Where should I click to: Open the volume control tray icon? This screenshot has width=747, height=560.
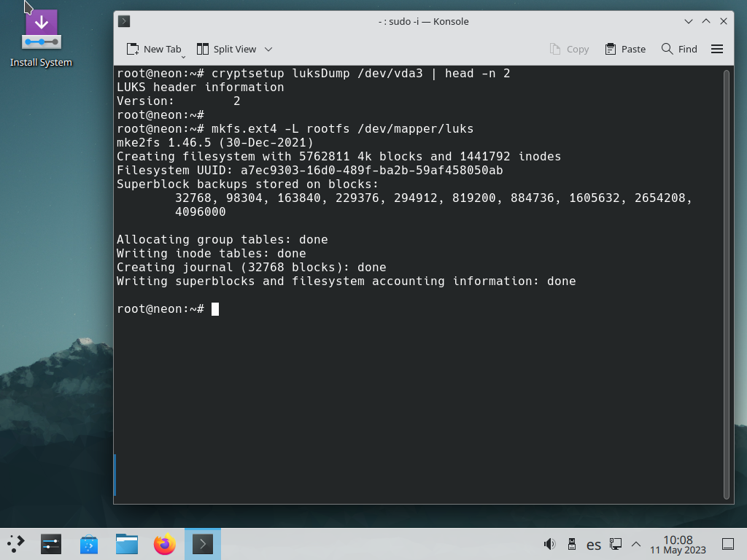click(x=550, y=544)
